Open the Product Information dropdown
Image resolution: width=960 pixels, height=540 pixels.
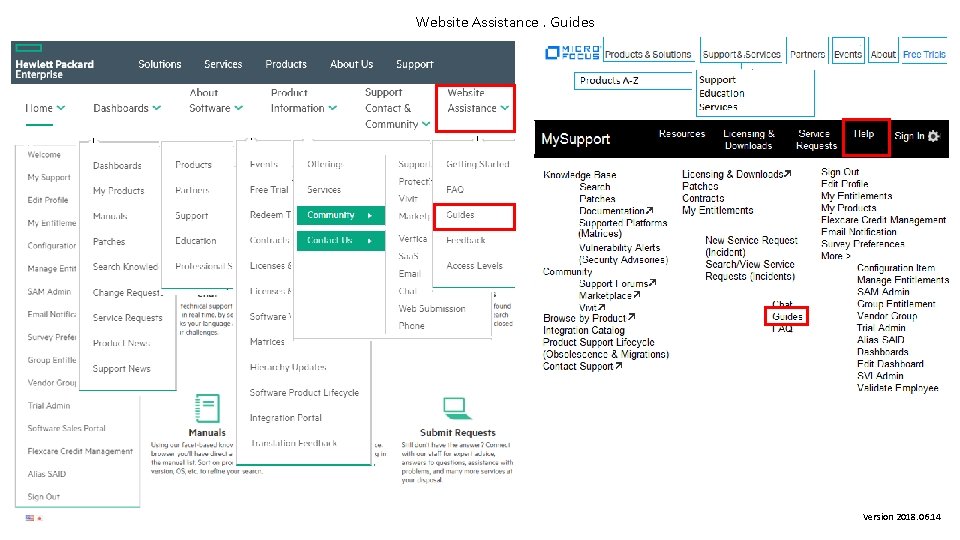coord(304,100)
